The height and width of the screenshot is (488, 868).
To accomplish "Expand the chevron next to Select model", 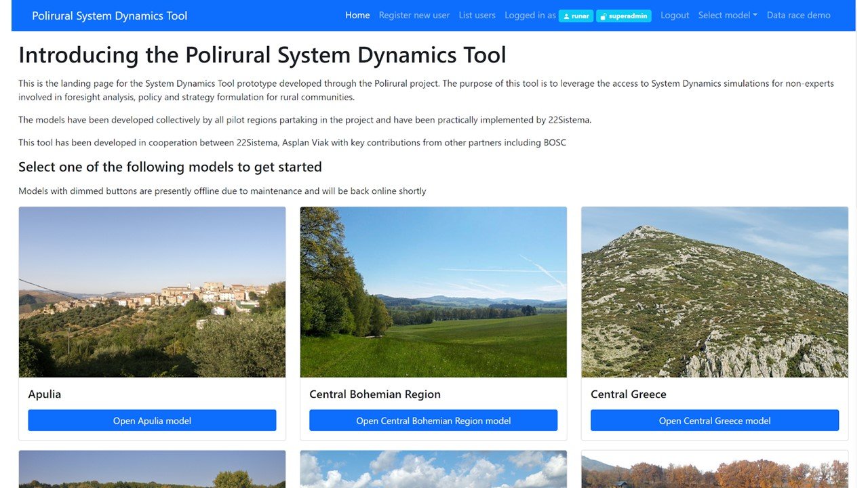I will coord(755,14).
